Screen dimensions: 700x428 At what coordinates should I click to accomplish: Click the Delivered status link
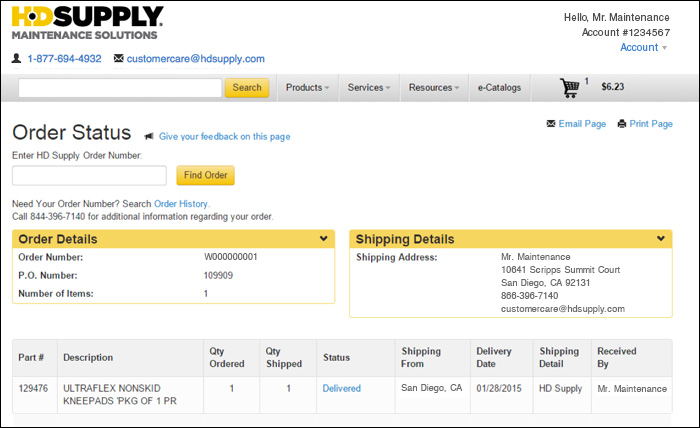tap(342, 388)
